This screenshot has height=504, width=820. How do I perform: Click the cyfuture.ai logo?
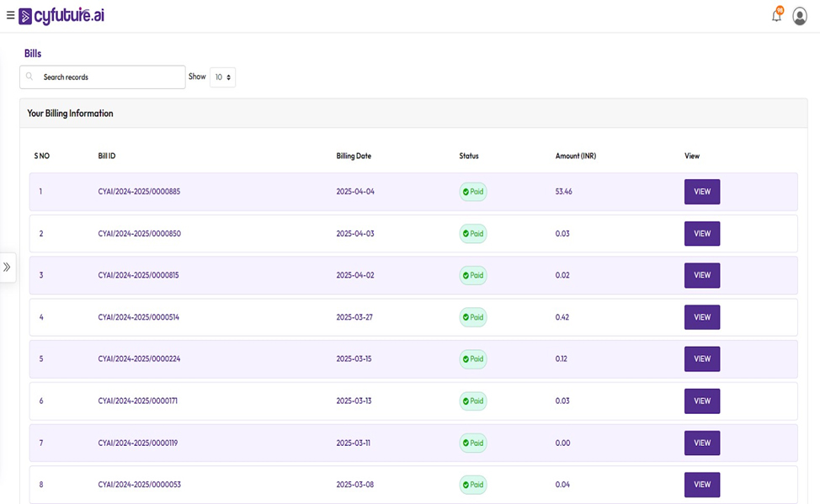[x=61, y=16]
